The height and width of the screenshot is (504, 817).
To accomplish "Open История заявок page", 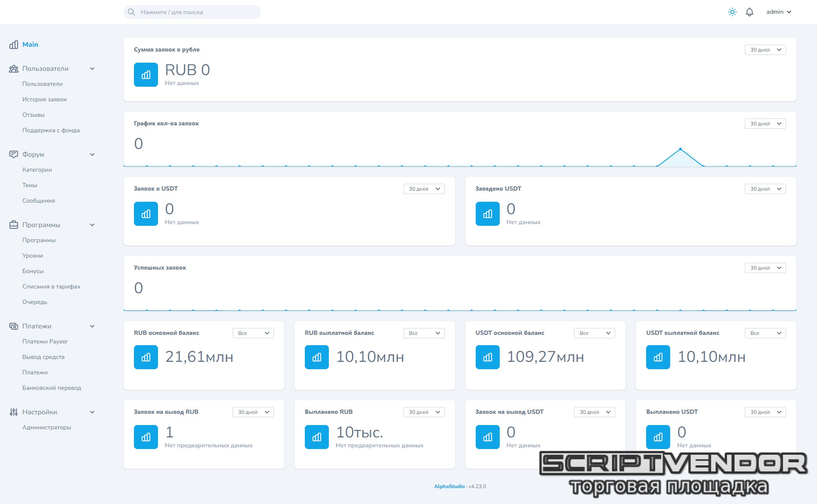I will pos(45,100).
